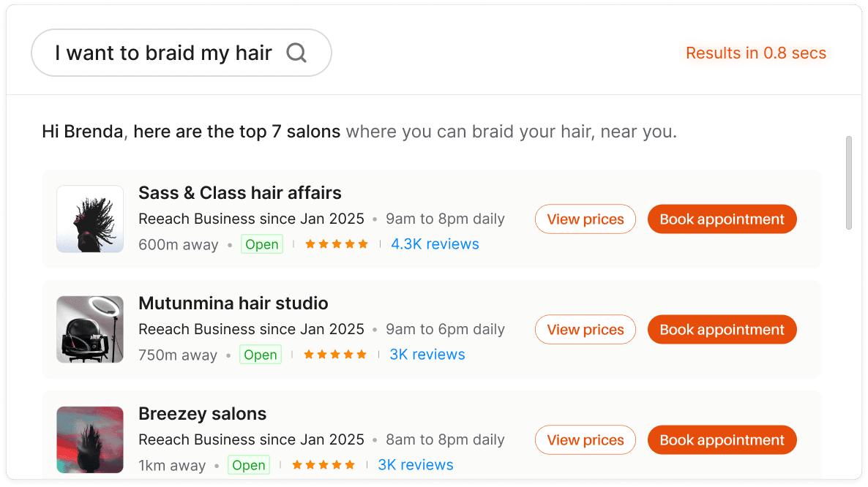Open the 3K reviews for Mutunmina hair studio
Viewport: 868px width, 487px height.
(427, 354)
